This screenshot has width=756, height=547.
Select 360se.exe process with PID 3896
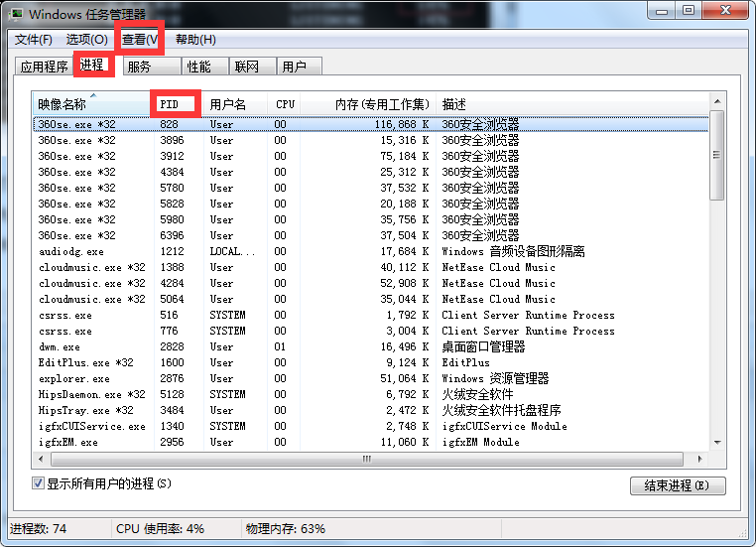(x=371, y=140)
